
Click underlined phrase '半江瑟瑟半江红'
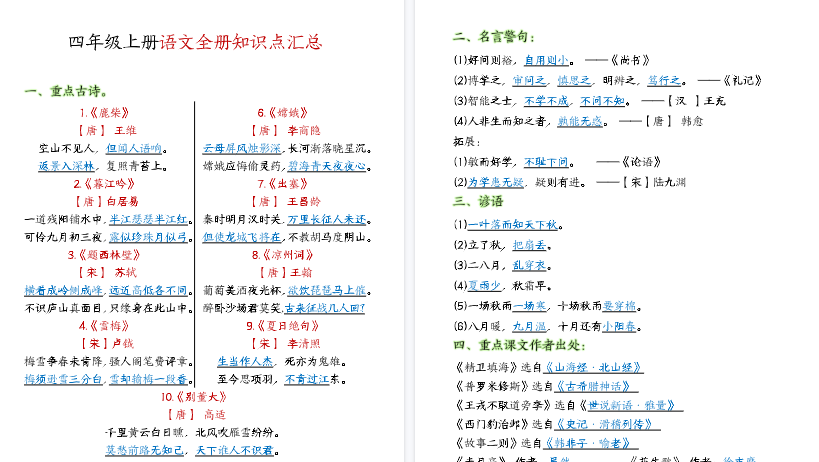tap(148, 219)
